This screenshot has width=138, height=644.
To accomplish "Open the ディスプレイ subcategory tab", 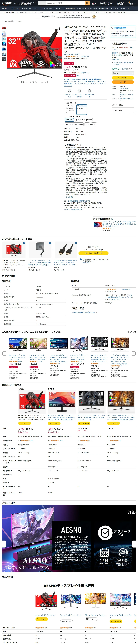I will click(x=107, y=12).
